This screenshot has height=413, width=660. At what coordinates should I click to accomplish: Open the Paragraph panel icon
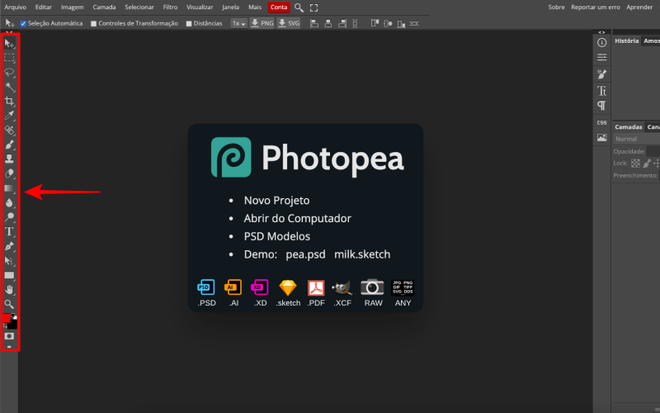coord(602,106)
